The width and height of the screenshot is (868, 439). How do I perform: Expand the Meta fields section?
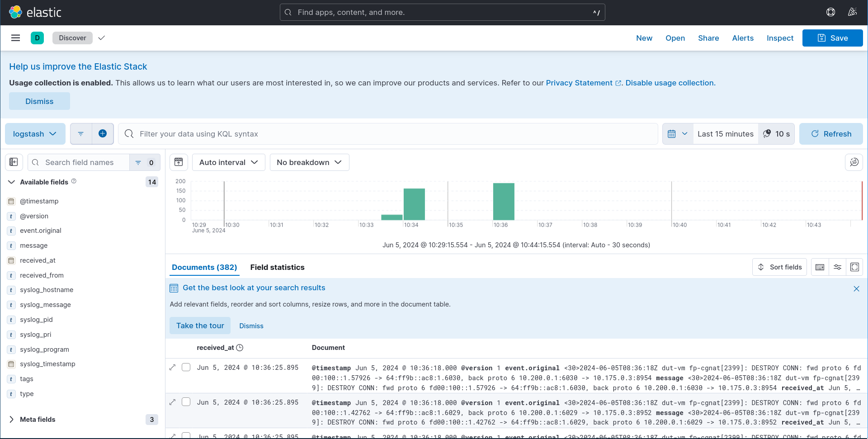coord(11,420)
